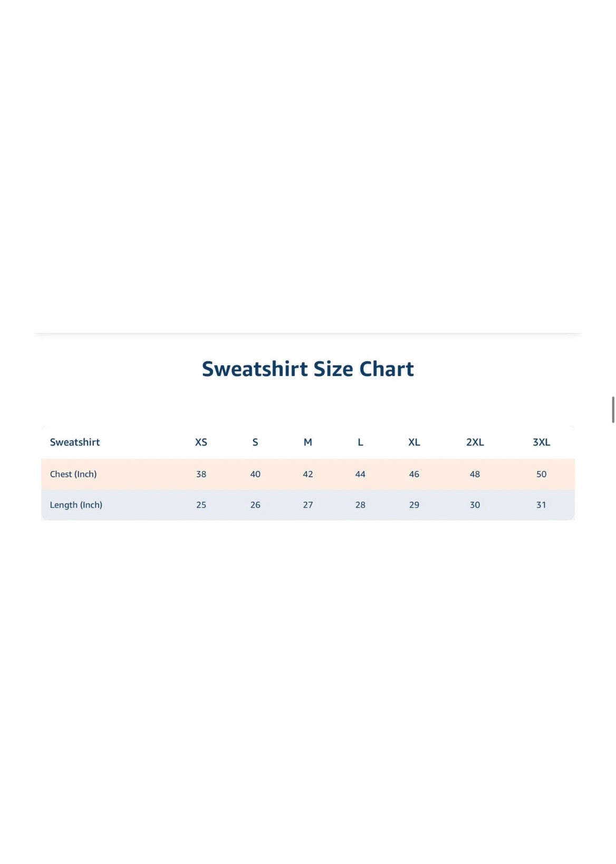This screenshot has width=616, height=864.
Task: Click the Chest (Inch) row label
Action: tap(73, 474)
